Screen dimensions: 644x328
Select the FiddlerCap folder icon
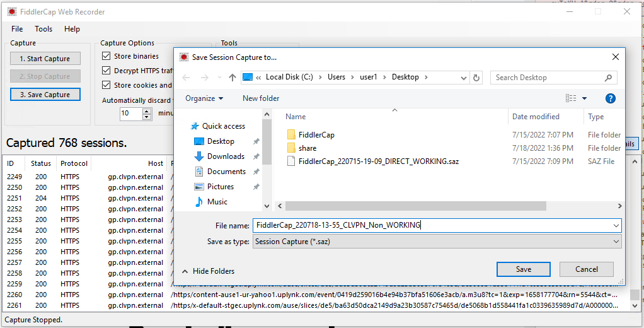(291, 134)
